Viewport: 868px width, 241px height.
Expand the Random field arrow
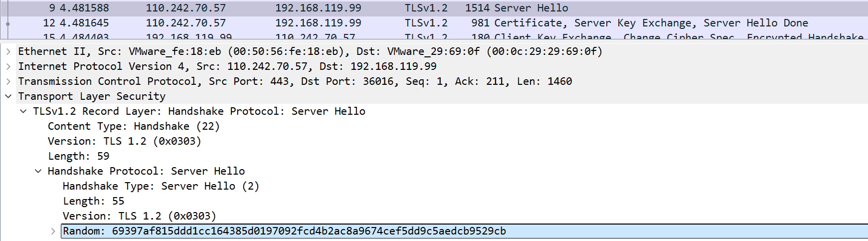pyautogui.click(x=53, y=231)
